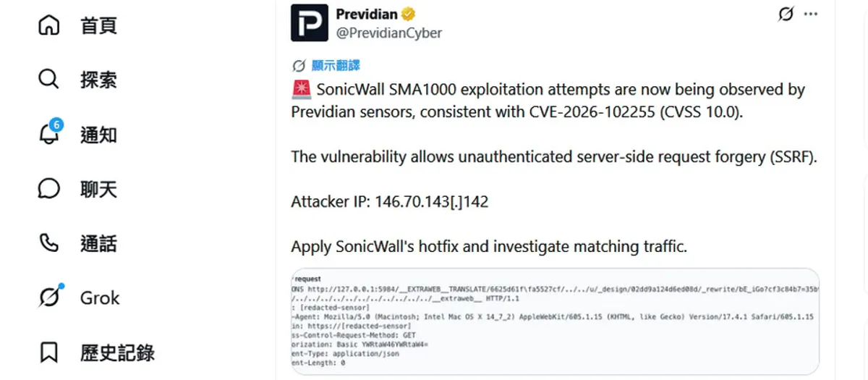Select the phone handset icon for calls
Image resolution: width=868 pixels, height=380 pixels.
coord(48,244)
